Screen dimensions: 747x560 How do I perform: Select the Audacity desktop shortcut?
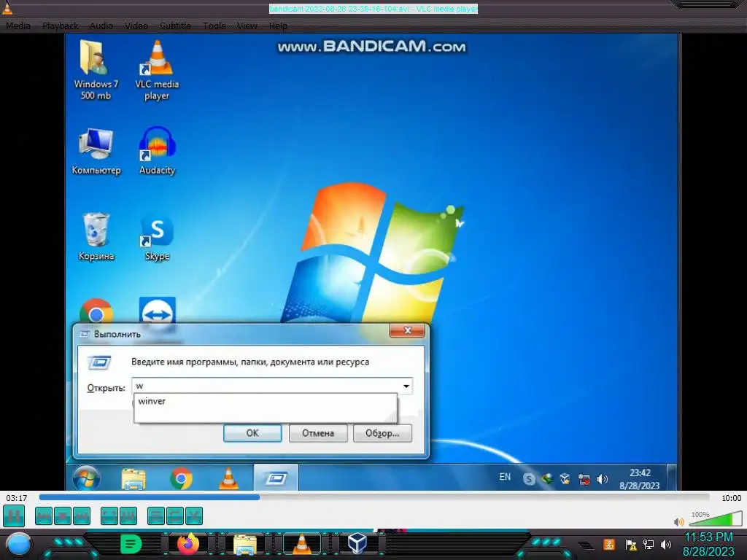[x=158, y=152]
